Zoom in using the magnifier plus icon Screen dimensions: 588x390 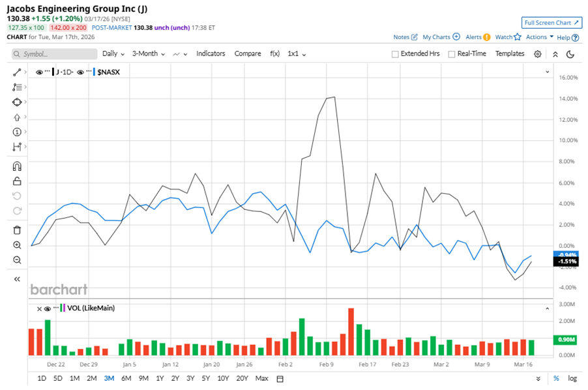click(x=18, y=245)
